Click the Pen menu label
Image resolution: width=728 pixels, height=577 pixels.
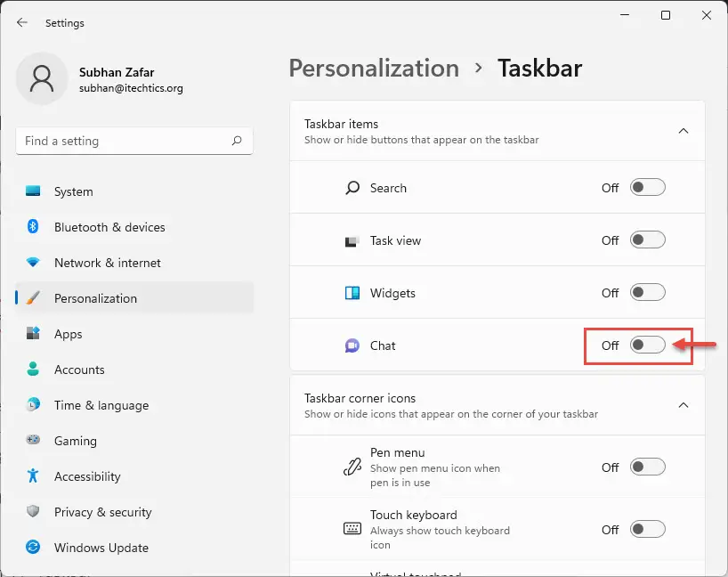coord(398,452)
